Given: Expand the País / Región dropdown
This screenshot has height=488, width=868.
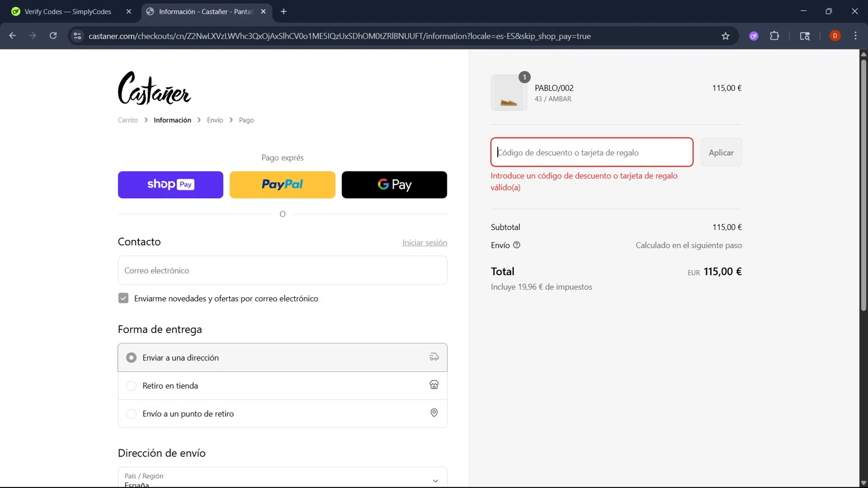Looking at the screenshot, I should [x=282, y=479].
